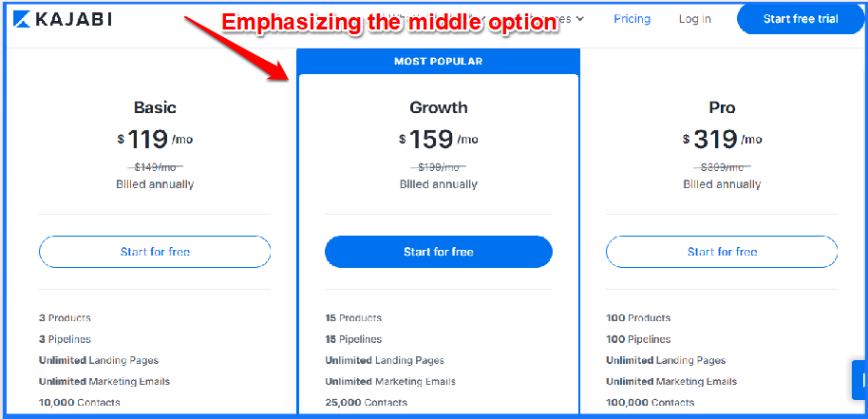The image size is (868, 419).
Task: Expand the navigation dropdown chevron in the header
Action: click(x=579, y=19)
